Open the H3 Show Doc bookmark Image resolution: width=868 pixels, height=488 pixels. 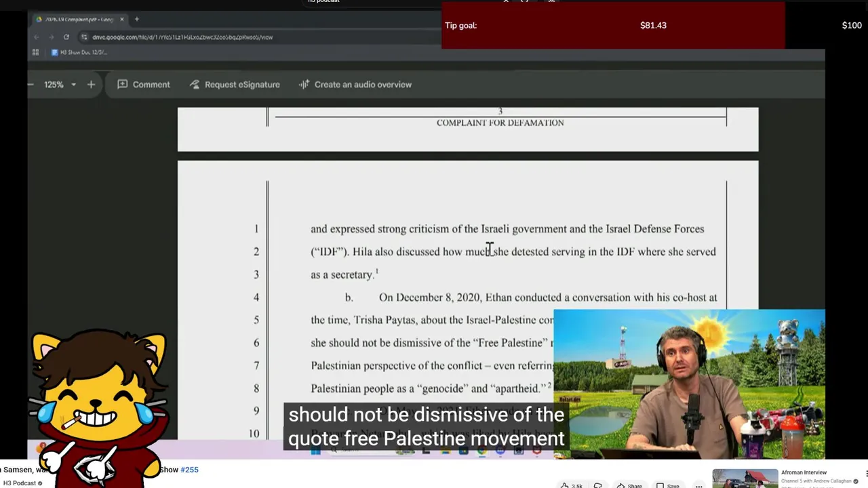coord(79,52)
